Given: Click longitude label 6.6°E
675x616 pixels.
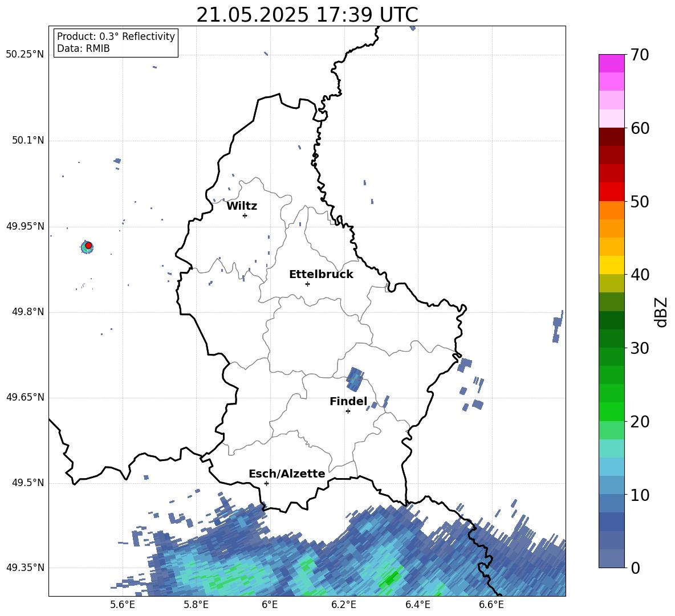Looking at the screenshot, I should point(491,605).
